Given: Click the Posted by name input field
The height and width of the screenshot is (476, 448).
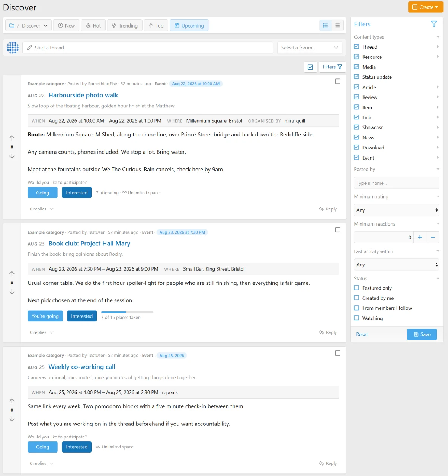Looking at the screenshot, I should coord(397,183).
